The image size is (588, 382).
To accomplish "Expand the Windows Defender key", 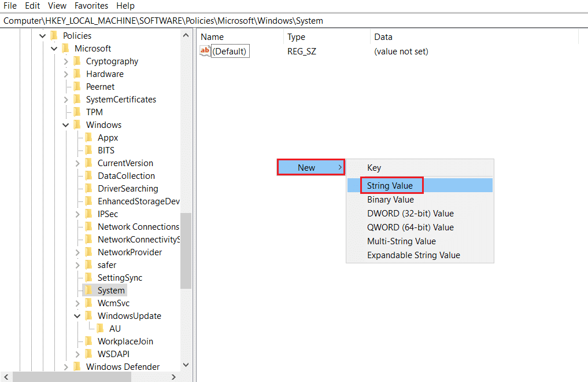I will pyautogui.click(x=66, y=367).
